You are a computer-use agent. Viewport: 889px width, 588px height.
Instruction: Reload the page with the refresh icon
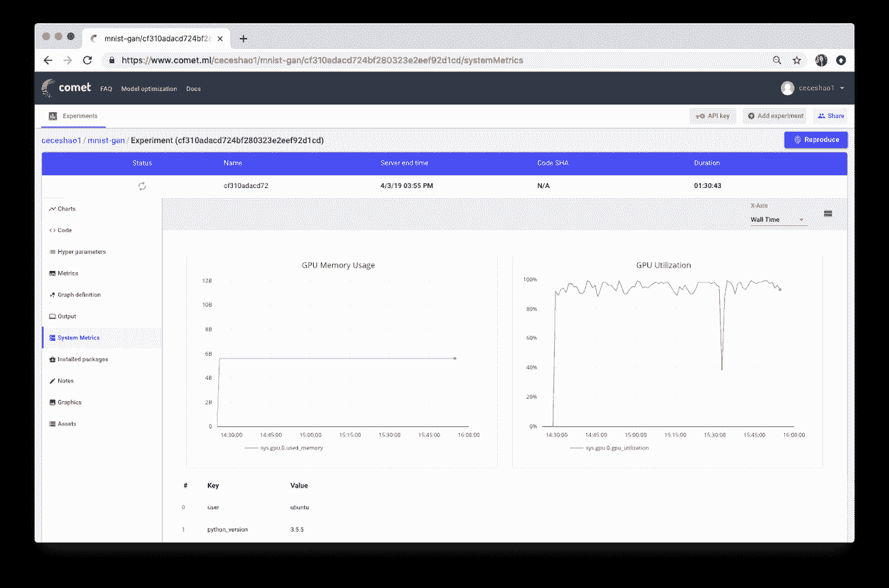[87, 60]
